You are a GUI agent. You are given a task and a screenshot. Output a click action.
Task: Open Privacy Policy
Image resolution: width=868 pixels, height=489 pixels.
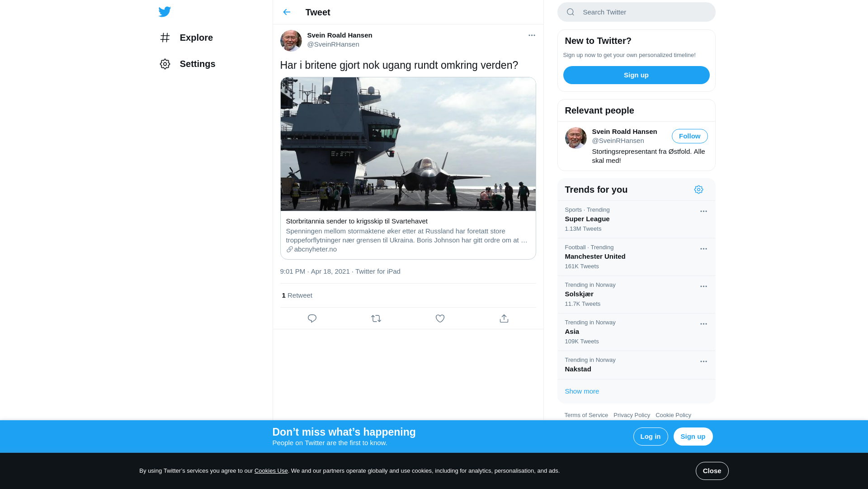632,415
